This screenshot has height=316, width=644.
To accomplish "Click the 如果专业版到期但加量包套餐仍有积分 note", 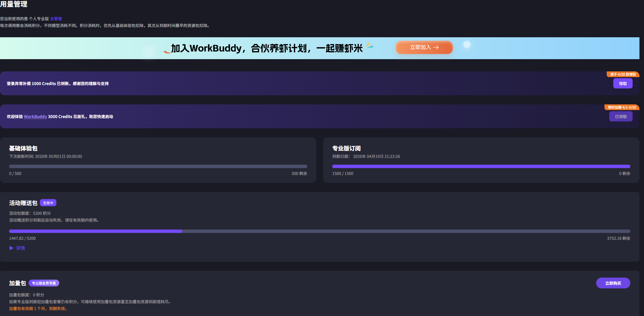I will (91, 302).
